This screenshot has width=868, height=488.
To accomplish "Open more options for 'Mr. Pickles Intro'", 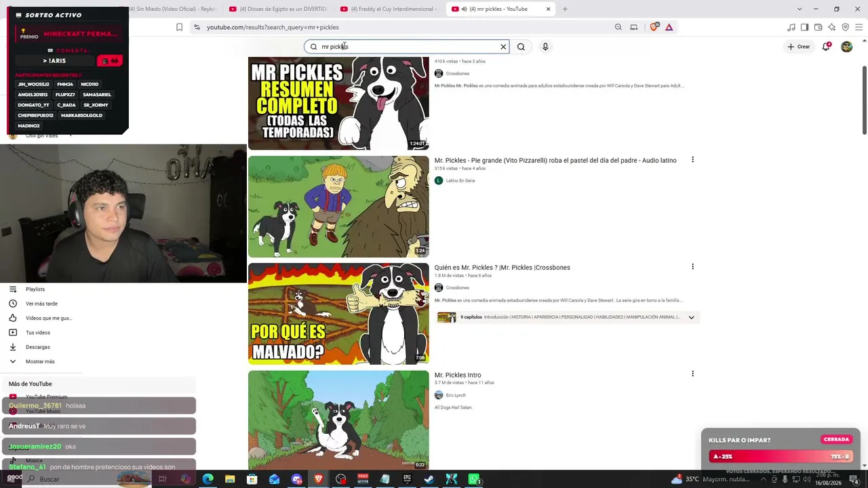I will (692, 374).
